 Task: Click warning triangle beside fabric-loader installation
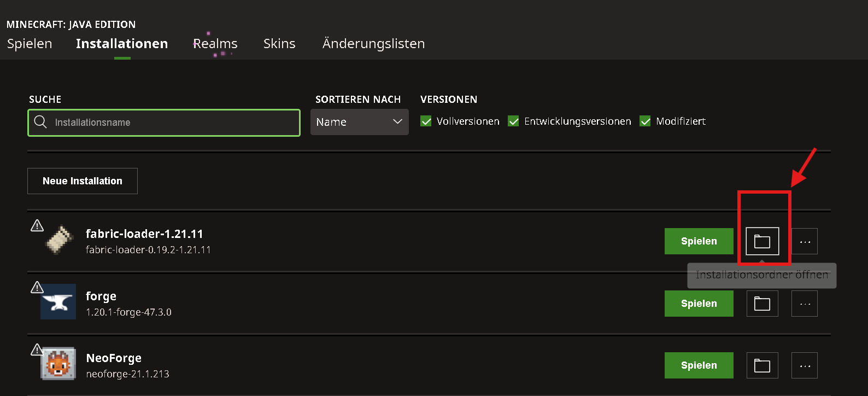point(37,225)
